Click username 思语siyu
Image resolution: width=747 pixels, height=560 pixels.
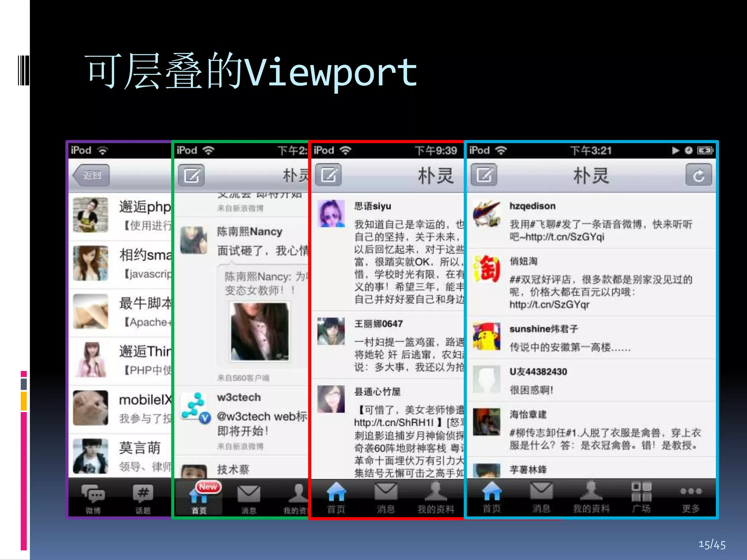[372, 206]
